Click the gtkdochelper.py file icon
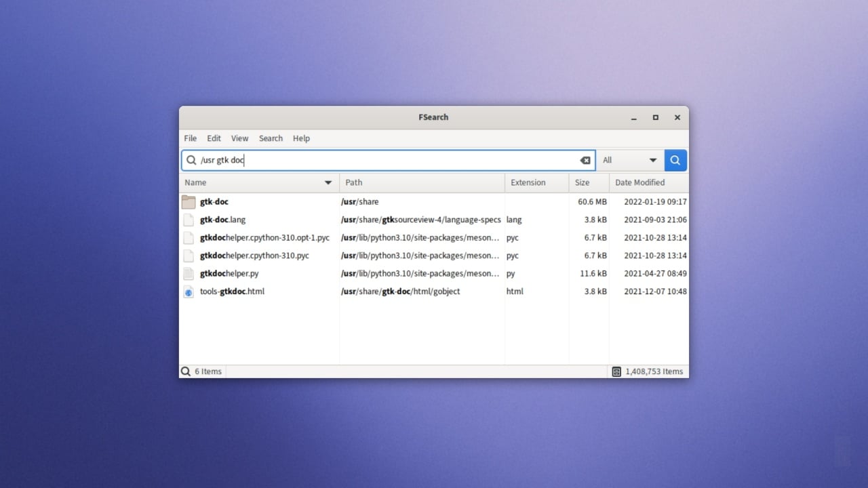Image resolution: width=868 pixels, height=488 pixels. (189, 274)
